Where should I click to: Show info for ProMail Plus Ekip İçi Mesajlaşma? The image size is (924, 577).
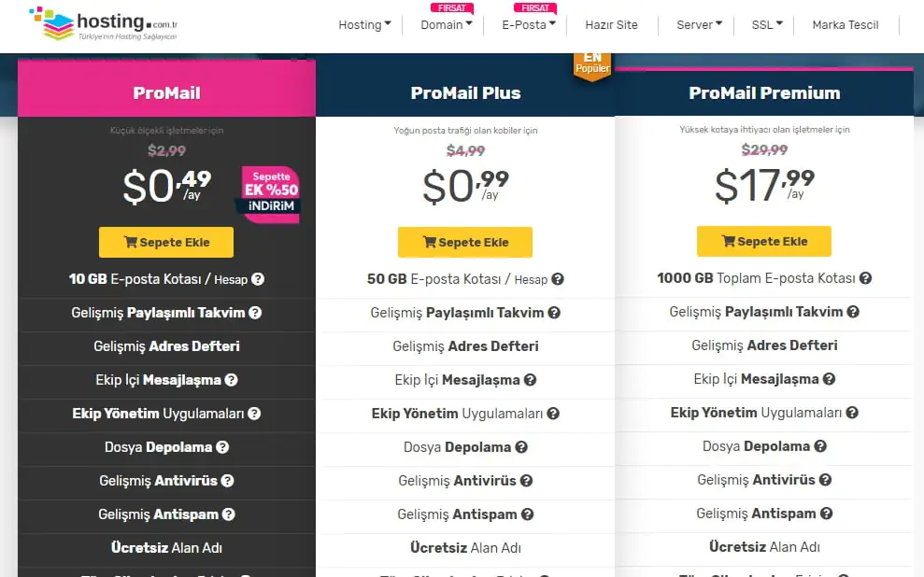click(530, 380)
